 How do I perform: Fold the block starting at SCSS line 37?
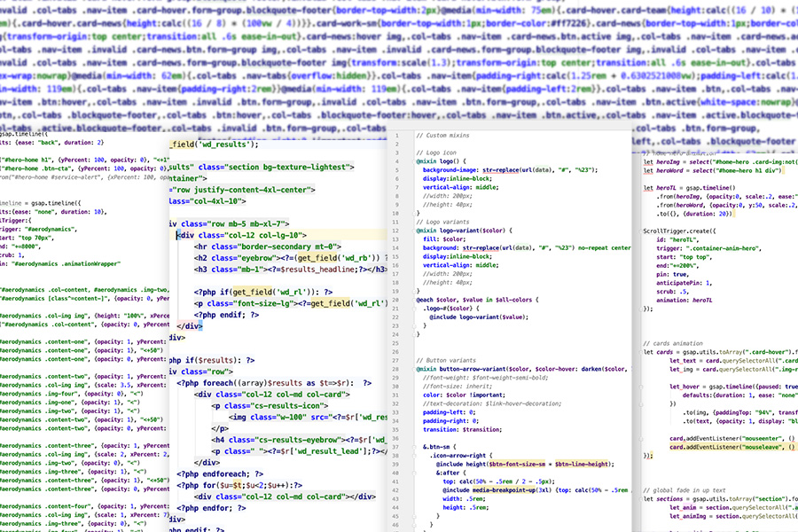pyautogui.click(x=414, y=447)
